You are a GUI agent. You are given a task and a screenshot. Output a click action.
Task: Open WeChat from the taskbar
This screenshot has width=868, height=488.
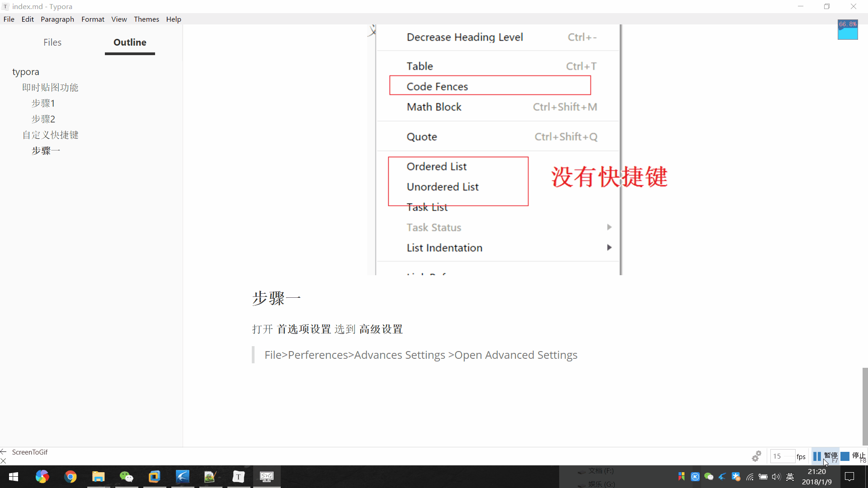pyautogui.click(x=127, y=477)
